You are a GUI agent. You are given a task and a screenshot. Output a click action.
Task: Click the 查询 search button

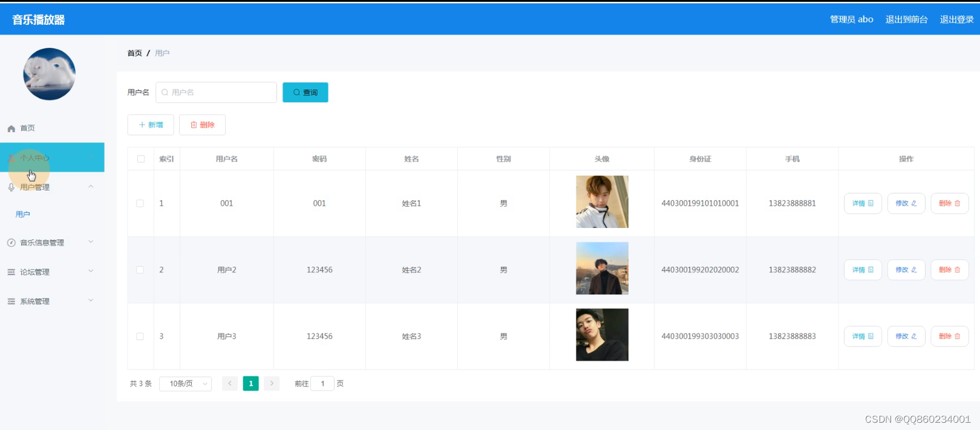(305, 93)
